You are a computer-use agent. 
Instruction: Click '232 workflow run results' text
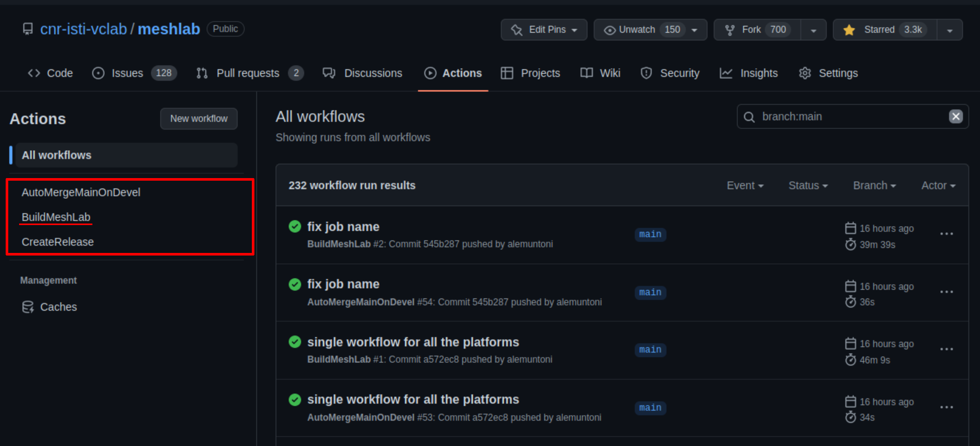(x=352, y=185)
